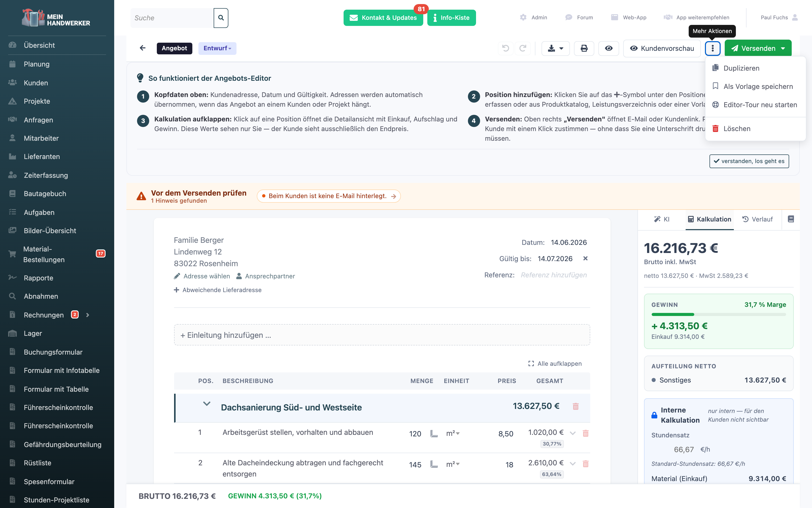Expand the Rechnungen submenu chevron

[x=88, y=315]
